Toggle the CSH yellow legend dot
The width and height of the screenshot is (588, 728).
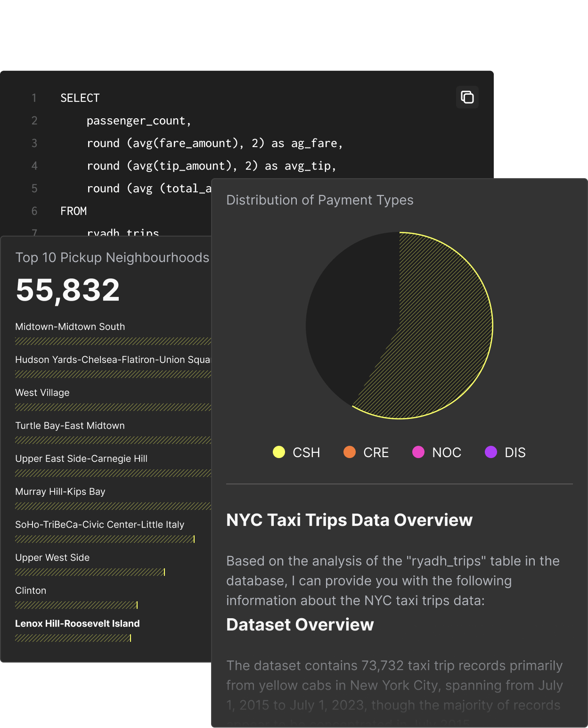(279, 452)
